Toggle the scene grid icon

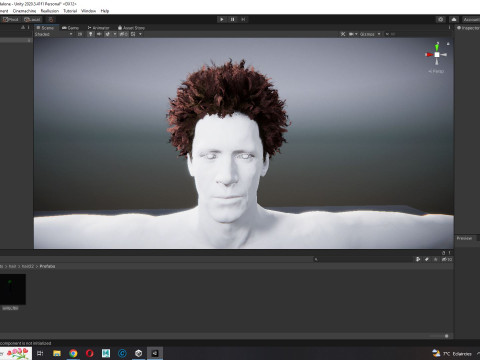pyautogui.click(x=133, y=34)
